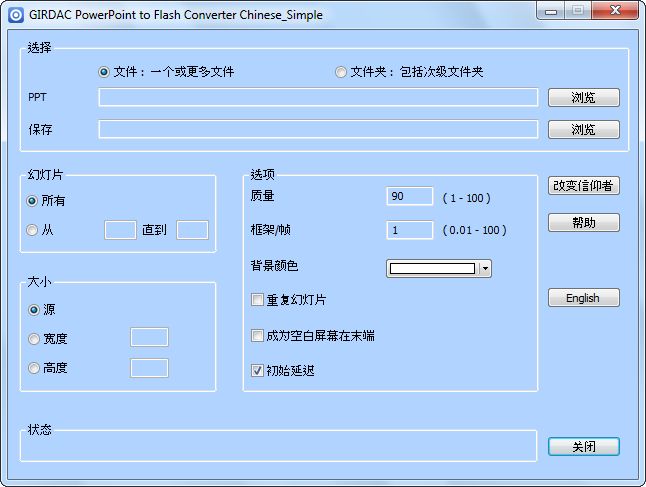Select the 源 size radio button
The height and width of the screenshot is (487, 646).
tap(34, 310)
